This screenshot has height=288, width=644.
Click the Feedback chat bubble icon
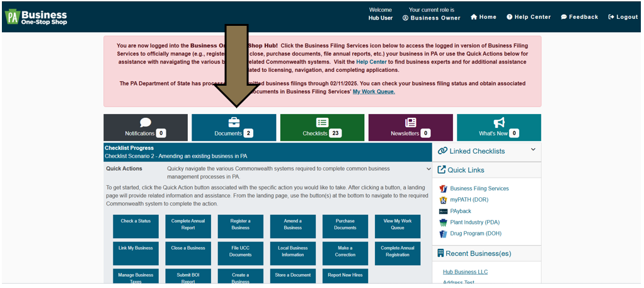564,17
